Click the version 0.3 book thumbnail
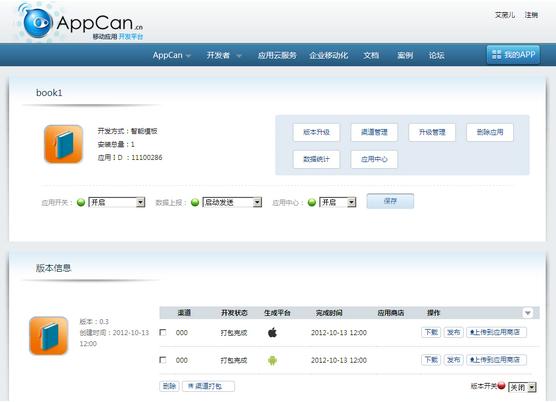Image resolution: width=556 pixels, height=402 pixels. pos(49,336)
